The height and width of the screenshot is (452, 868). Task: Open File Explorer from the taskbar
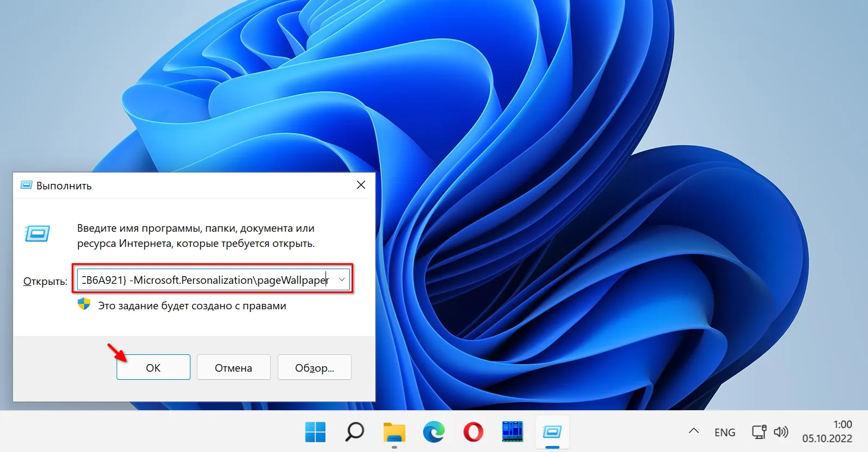pyautogui.click(x=394, y=432)
